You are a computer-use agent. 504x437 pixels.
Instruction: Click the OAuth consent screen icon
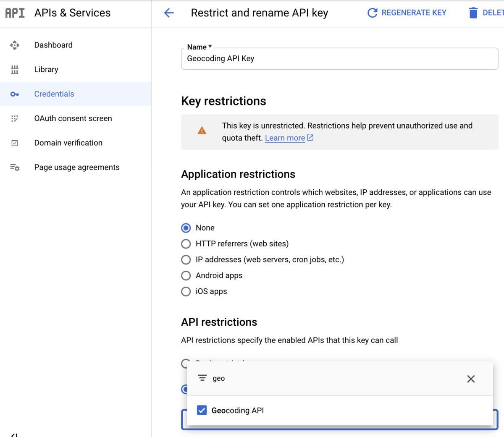[x=15, y=118]
